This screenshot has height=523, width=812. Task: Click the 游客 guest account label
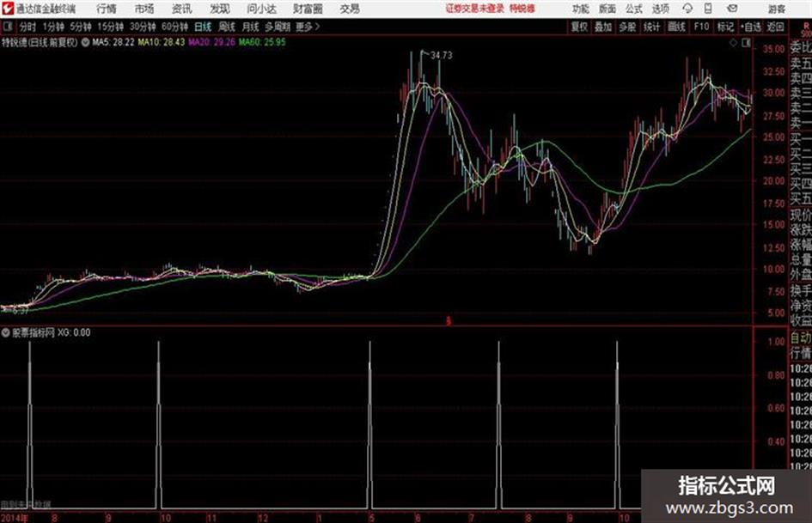(776, 9)
